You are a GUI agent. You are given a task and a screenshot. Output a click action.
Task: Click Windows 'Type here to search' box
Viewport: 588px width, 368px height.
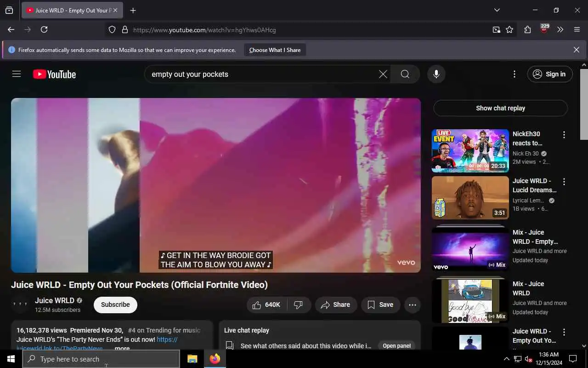pos(101,359)
